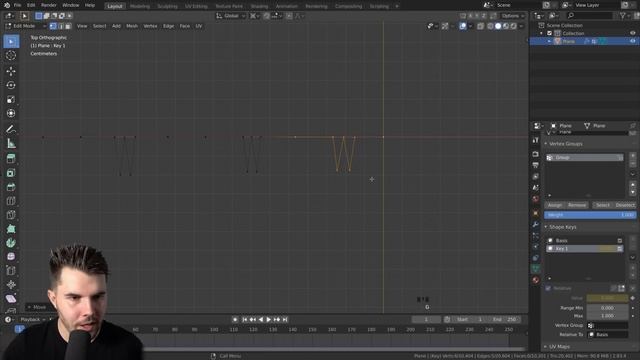Open the Vertex menu in viewport

[150, 26]
